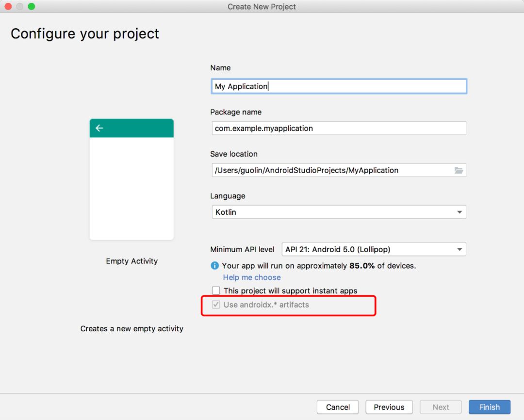Expand the Minimum API level dropdown arrow

click(459, 249)
